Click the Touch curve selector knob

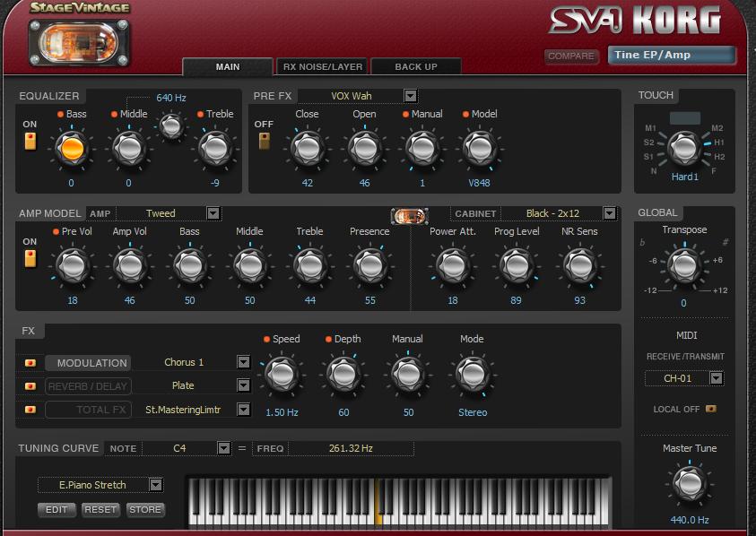(684, 148)
